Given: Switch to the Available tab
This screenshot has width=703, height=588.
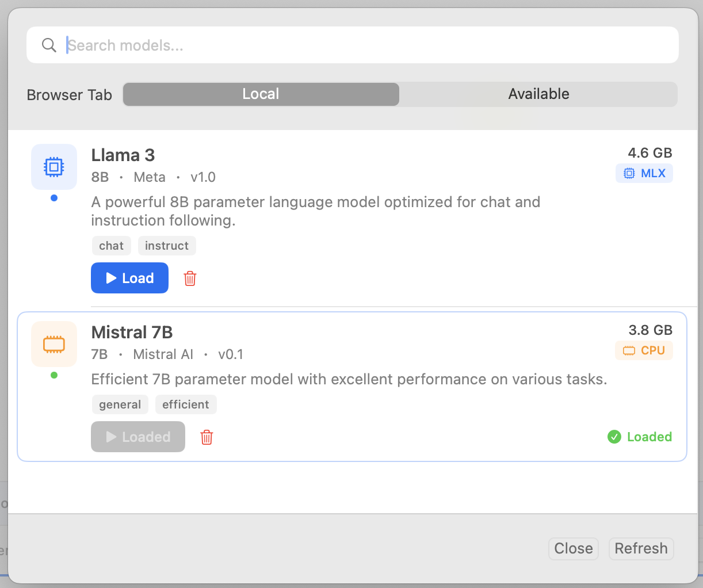Looking at the screenshot, I should coord(538,94).
